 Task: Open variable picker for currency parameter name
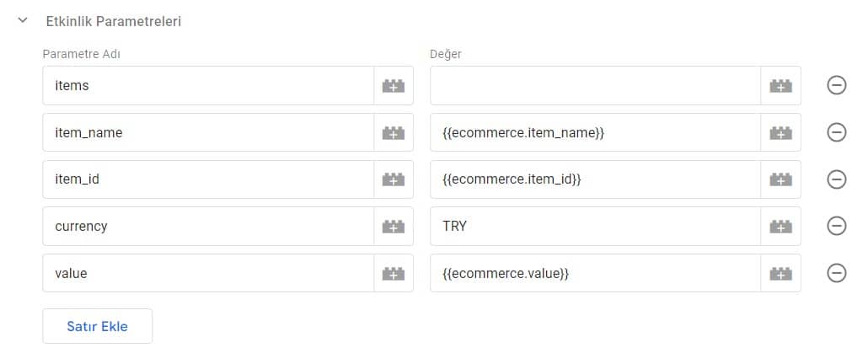[394, 227]
